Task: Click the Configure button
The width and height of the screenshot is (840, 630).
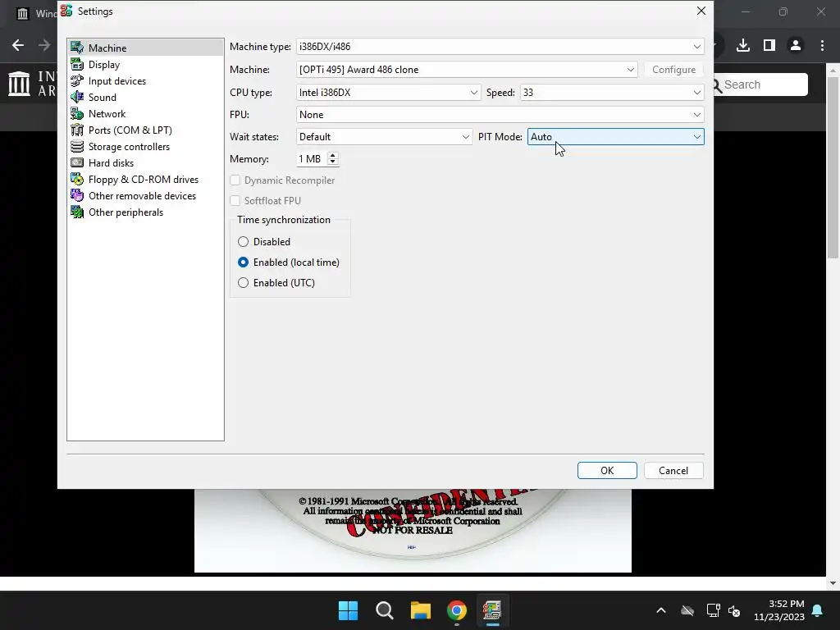Action: pos(674,70)
